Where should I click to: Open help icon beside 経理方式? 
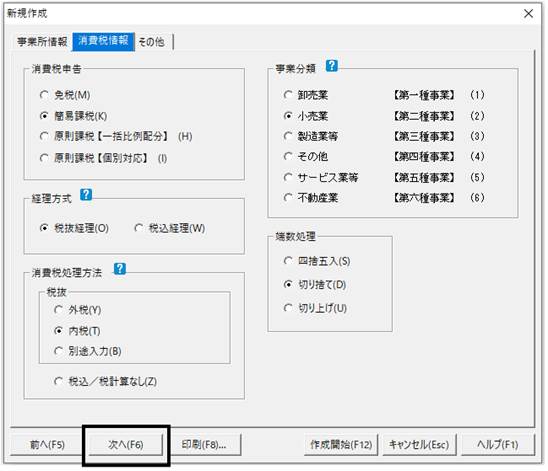86,194
